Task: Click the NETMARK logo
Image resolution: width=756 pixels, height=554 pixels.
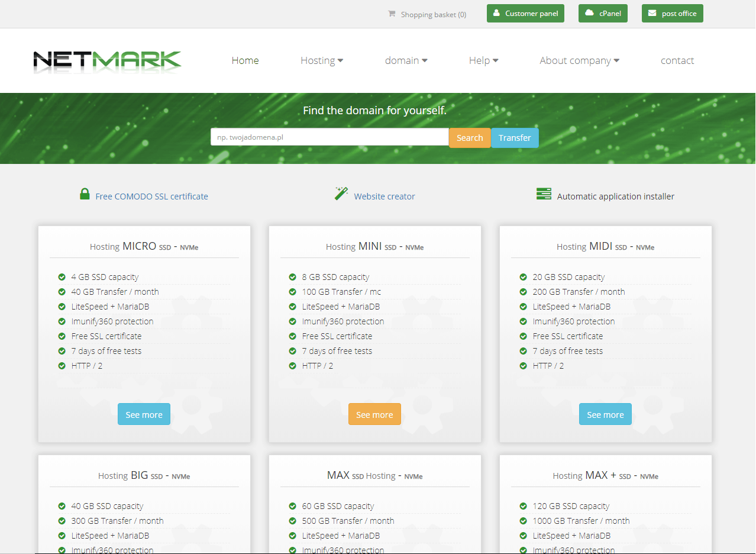Action: (x=108, y=62)
